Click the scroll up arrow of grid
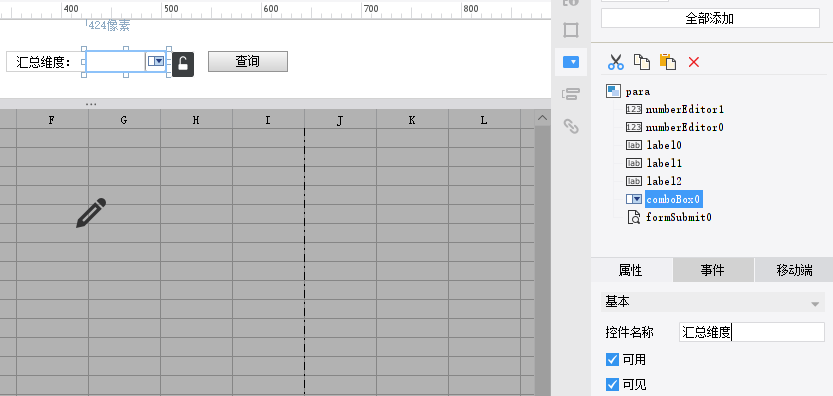The height and width of the screenshot is (396, 833). [542, 118]
